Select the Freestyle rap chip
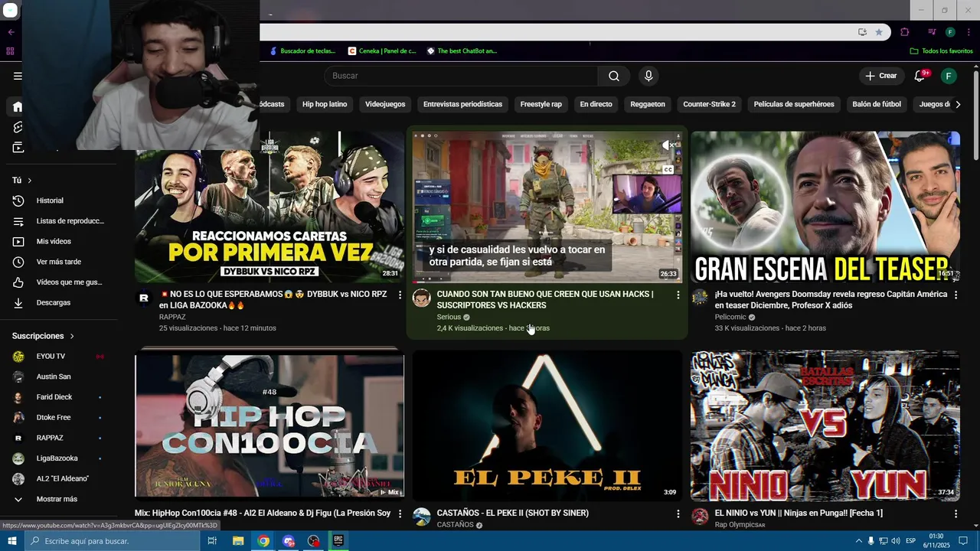980x551 pixels. 541,104
